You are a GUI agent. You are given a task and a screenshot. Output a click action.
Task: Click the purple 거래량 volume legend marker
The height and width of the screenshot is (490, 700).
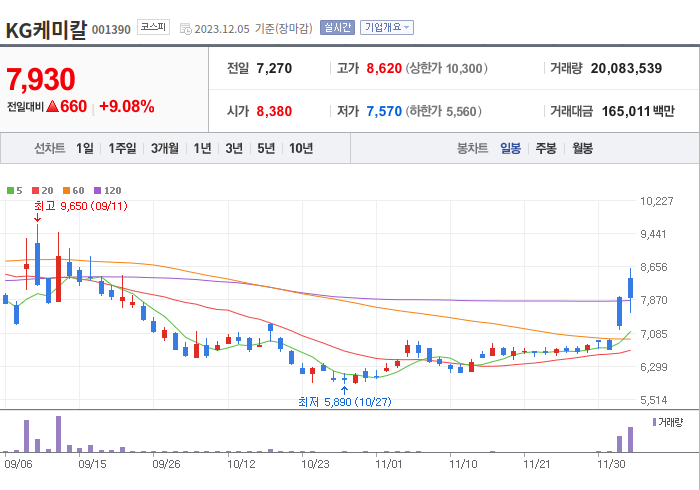654,422
